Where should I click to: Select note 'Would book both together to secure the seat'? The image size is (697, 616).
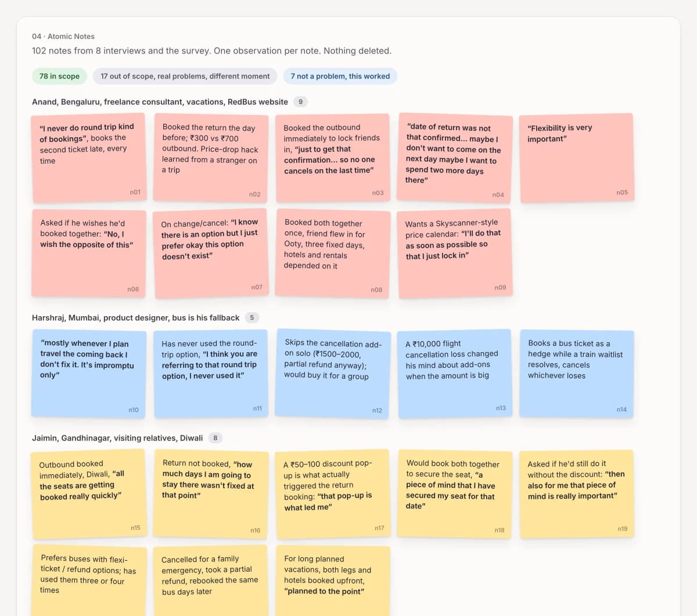pos(455,494)
